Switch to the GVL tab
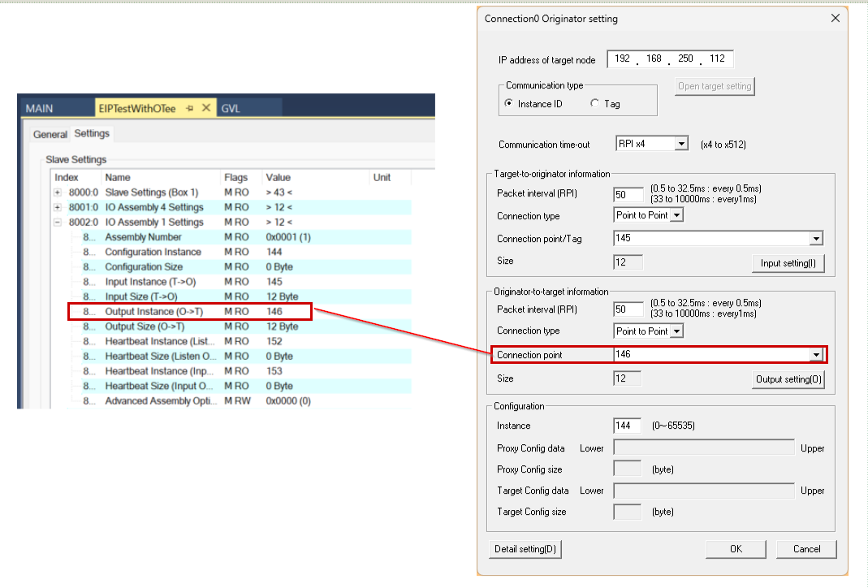The image size is (868, 588). click(231, 108)
